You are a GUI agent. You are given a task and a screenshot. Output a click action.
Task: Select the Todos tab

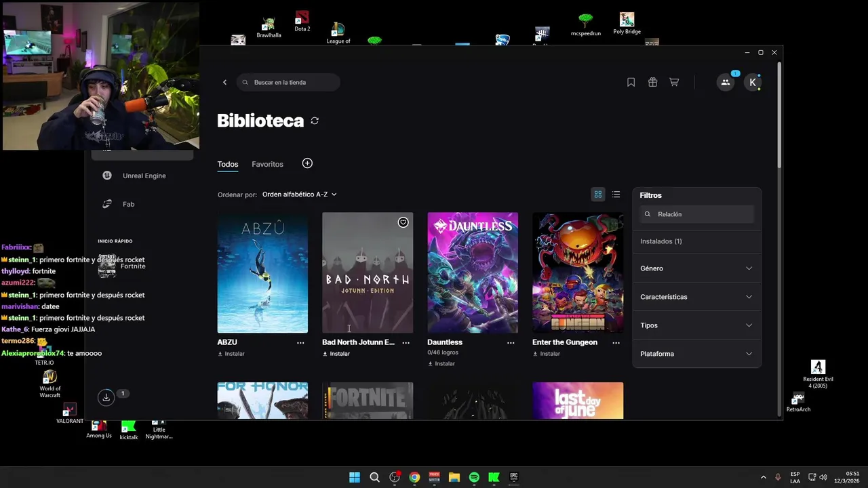coord(228,164)
